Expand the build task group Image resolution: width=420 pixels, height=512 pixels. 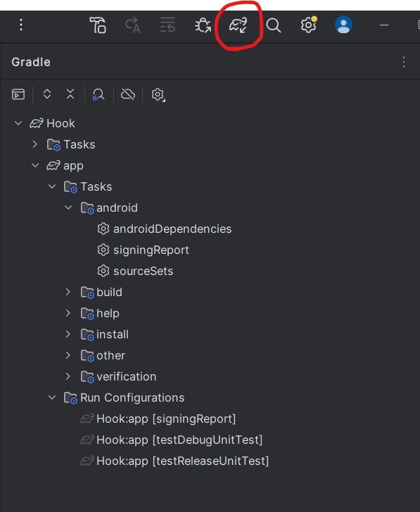coord(68,292)
